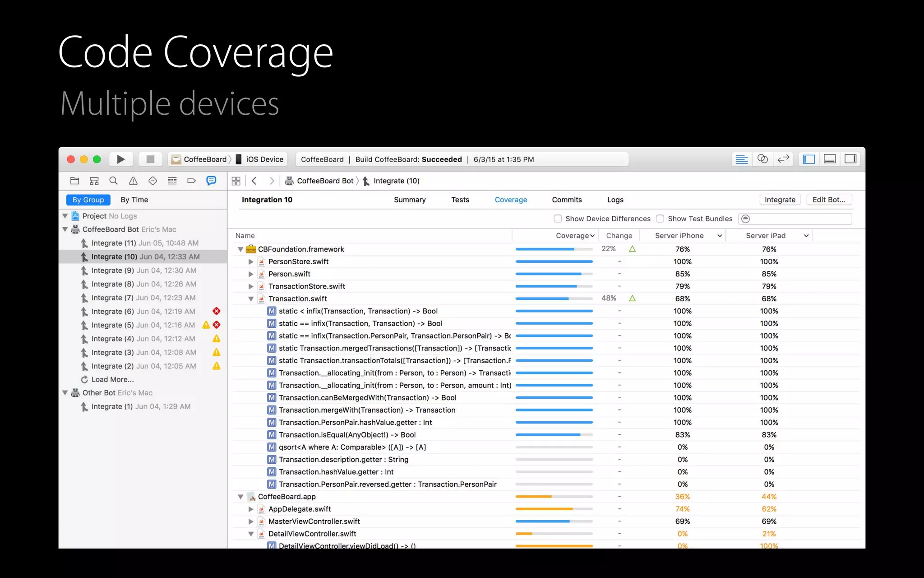The height and width of the screenshot is (578, 924).
Task: Click the Load More refresh icon
Action: click(x=84, y=380)
